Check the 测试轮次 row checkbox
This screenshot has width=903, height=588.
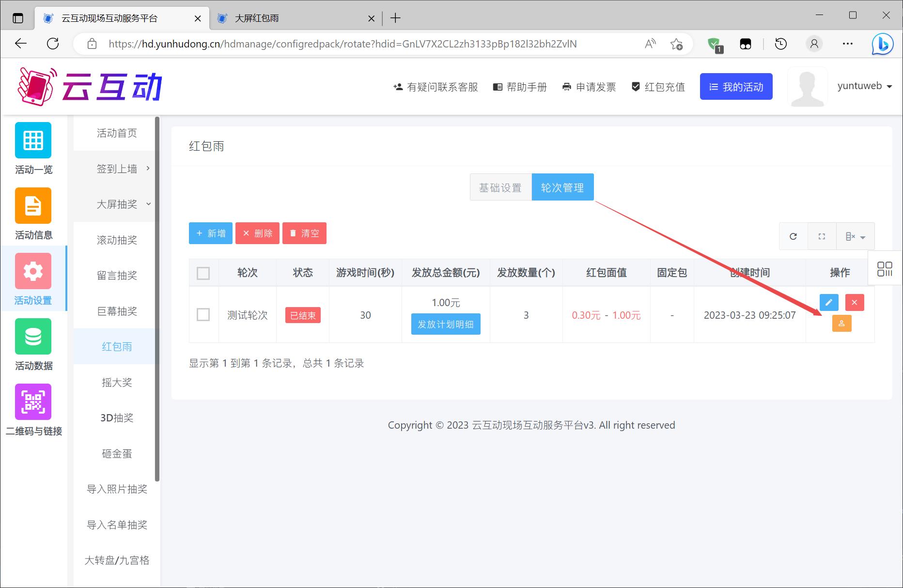203,315
